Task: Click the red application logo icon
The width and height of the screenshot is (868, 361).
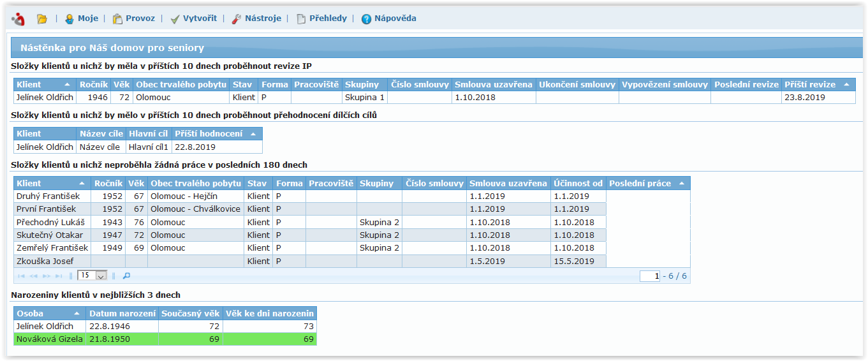Action: point(18,19)
